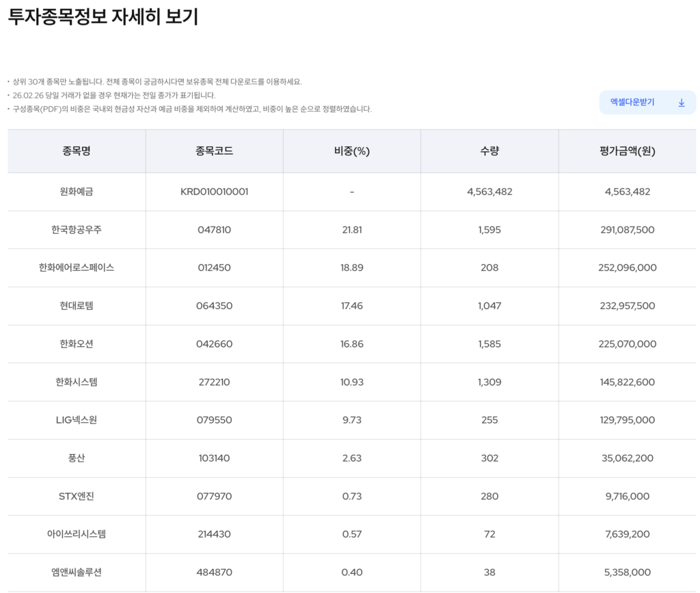Click the 수량 column header
The image size is (700, 593).
point(489,151)
